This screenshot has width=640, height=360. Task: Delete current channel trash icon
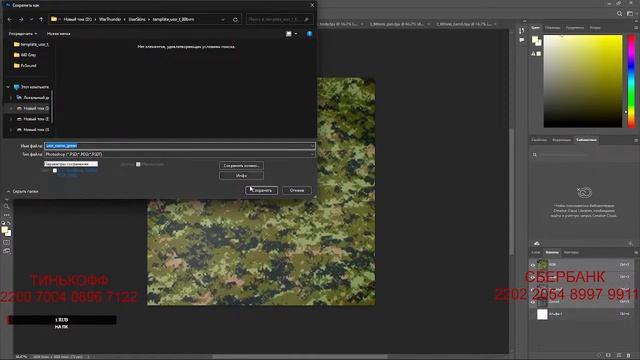629,355
